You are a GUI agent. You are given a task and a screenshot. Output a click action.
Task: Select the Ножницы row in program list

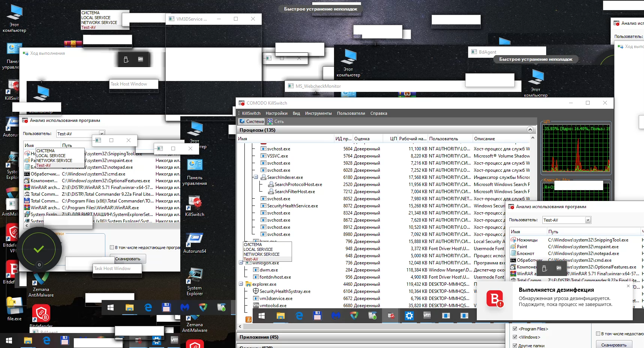click(x=577, y=240)
